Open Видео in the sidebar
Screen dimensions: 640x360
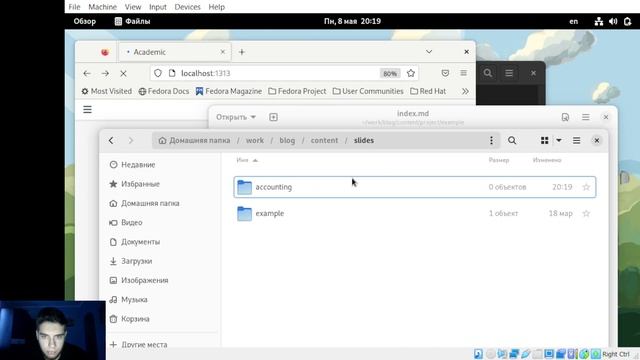click(126, 222)
